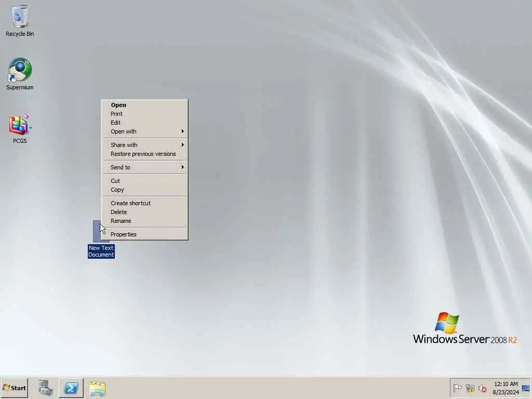The height and width of the screenshot is (399, 532).
Task: Choose Print in the context menu
Action: [144, 114]
